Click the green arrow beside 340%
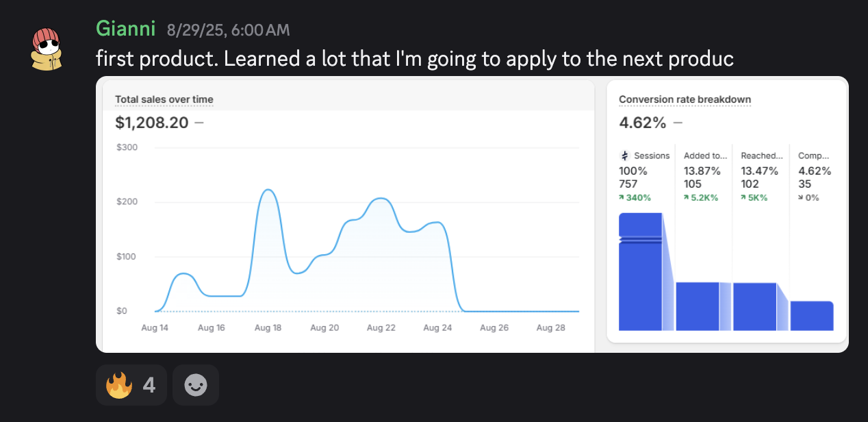The width and height of the screenshot is (868, 422). click(622, 197)
